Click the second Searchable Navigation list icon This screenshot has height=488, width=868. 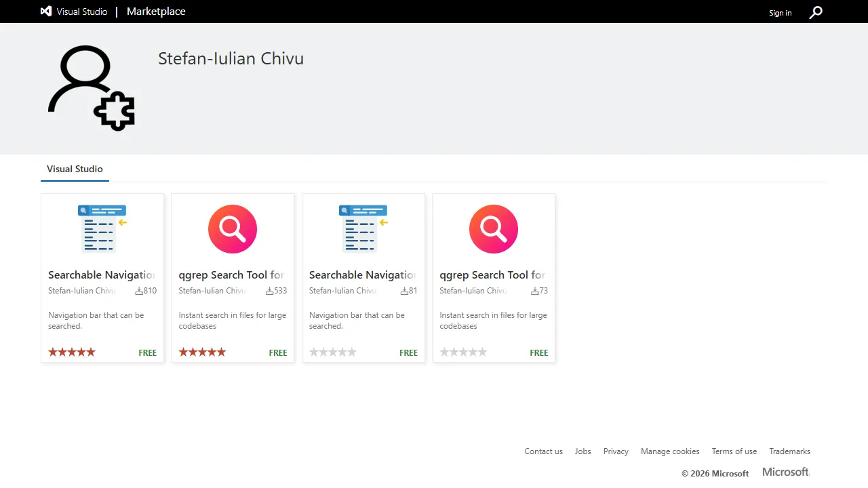(363, 228)
